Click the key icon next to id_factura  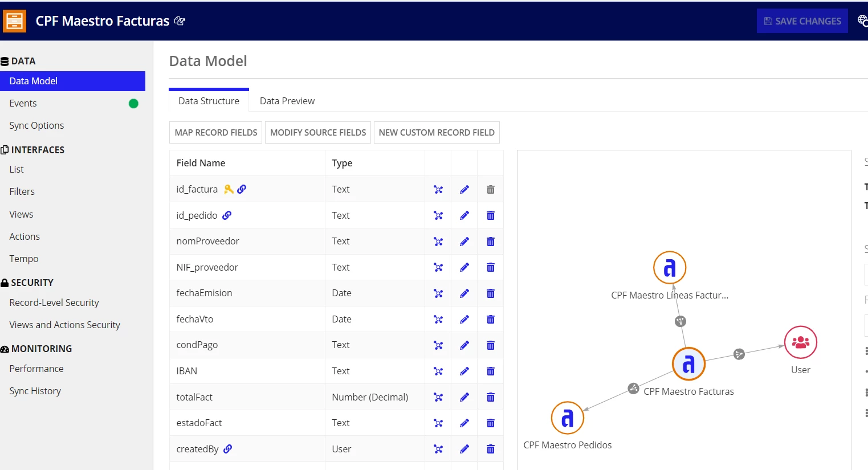click(x=229, y=189)
